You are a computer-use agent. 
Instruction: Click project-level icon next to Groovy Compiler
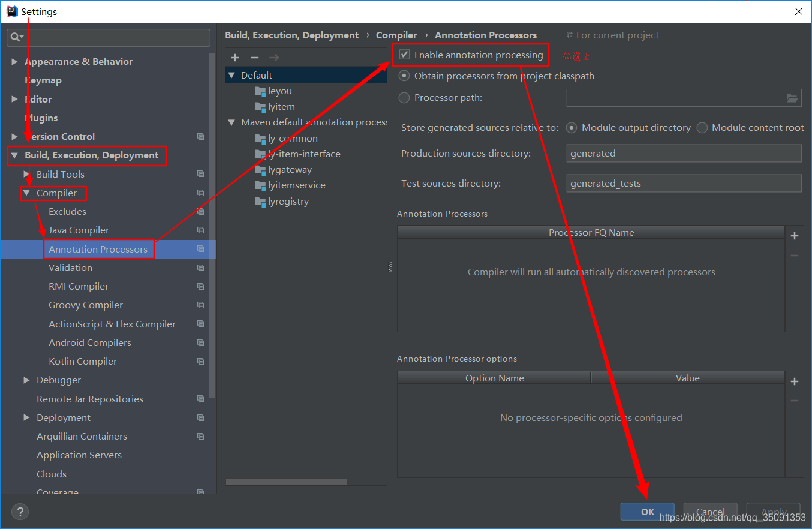200,305
